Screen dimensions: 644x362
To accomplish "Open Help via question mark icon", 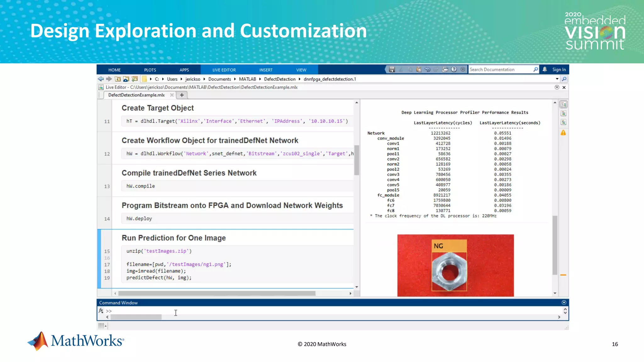I will point(454,69).
